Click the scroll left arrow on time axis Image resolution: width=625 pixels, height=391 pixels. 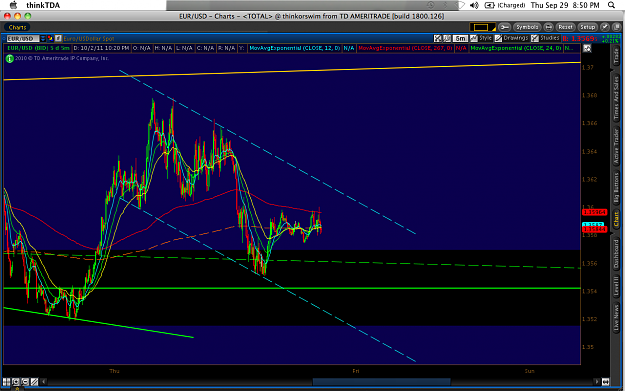[43, 382]
